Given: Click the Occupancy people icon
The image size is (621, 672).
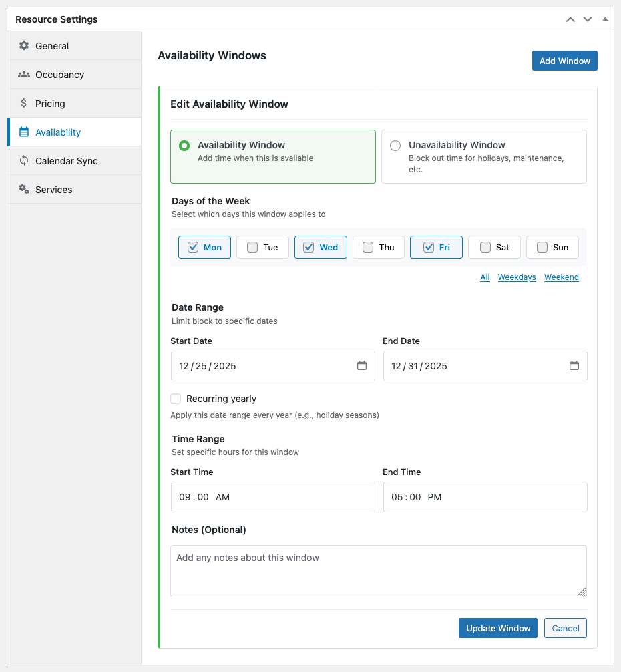Looking at the screenshot, I should pos(24,75).
